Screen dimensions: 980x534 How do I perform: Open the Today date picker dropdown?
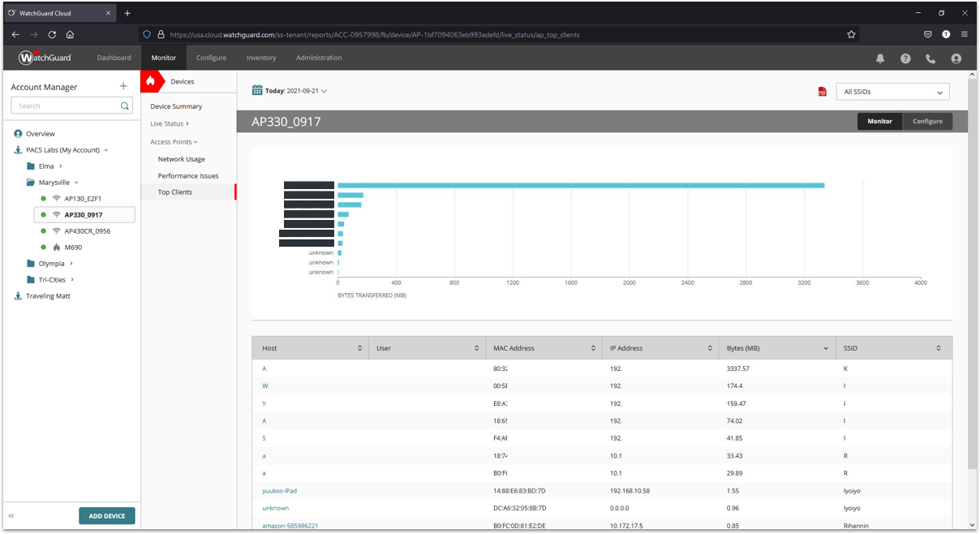[x=290, y=91]
